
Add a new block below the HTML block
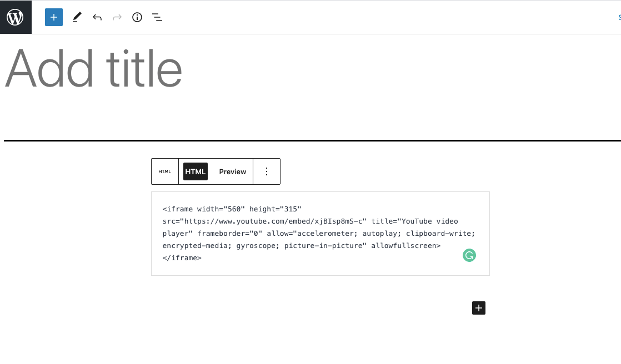pyautogui.click(x=478, y=308)
